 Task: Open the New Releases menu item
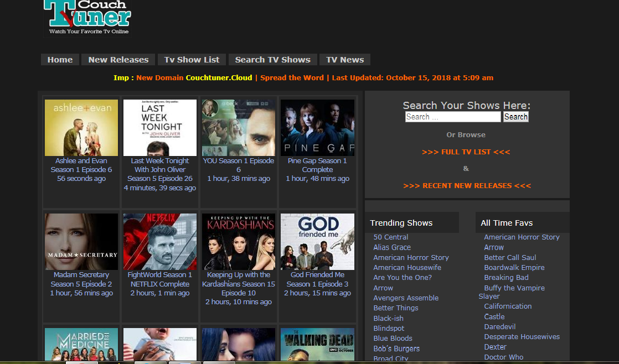(118, 60)
